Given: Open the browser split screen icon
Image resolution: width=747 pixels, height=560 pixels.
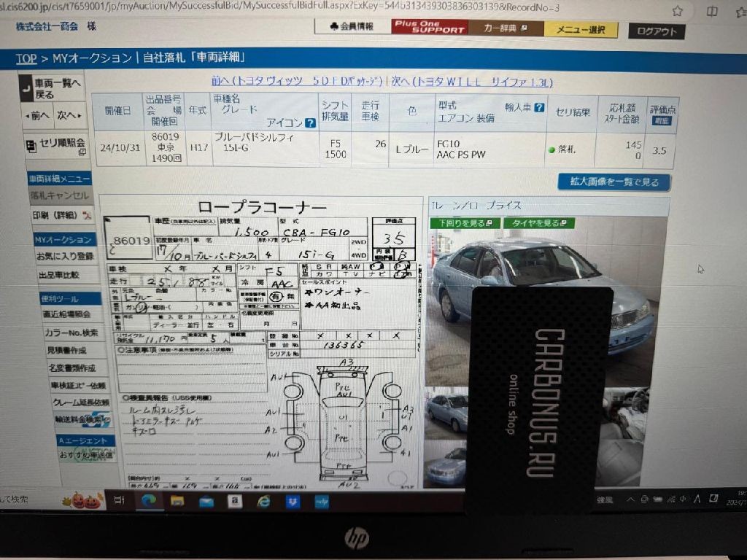Looking at the screenshot, I should (712, 11).
